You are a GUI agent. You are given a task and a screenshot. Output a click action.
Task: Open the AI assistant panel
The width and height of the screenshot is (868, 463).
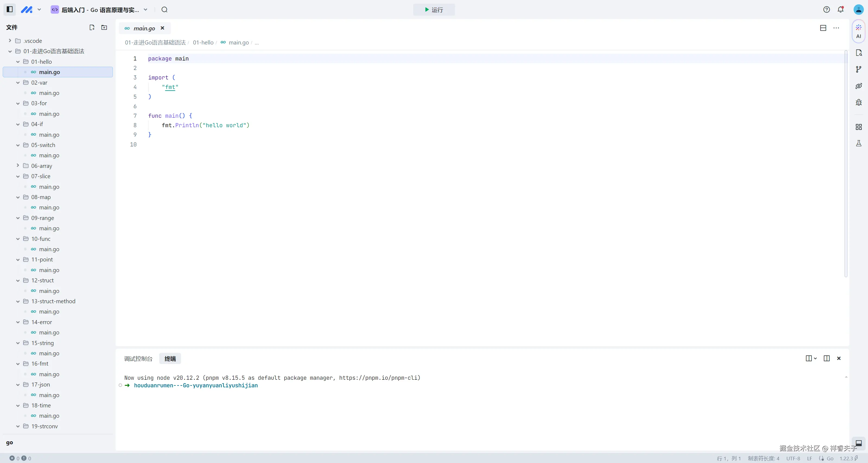(858, 31)
